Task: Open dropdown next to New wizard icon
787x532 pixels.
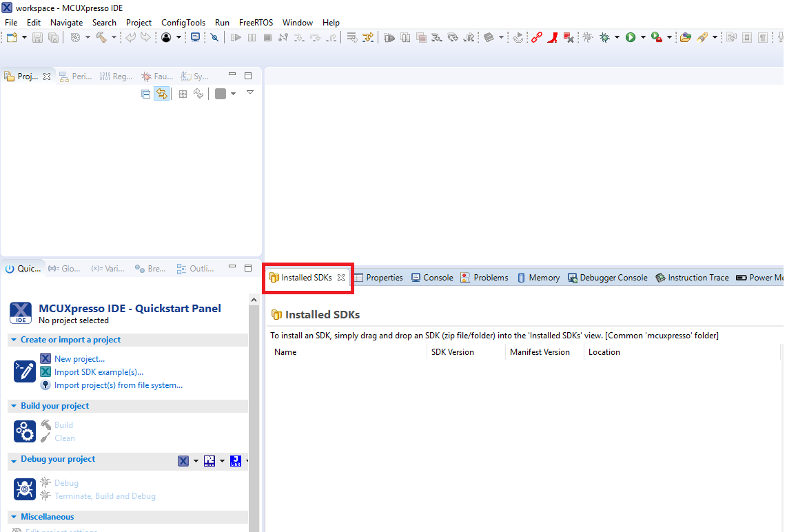Action: tap(24, 37)
